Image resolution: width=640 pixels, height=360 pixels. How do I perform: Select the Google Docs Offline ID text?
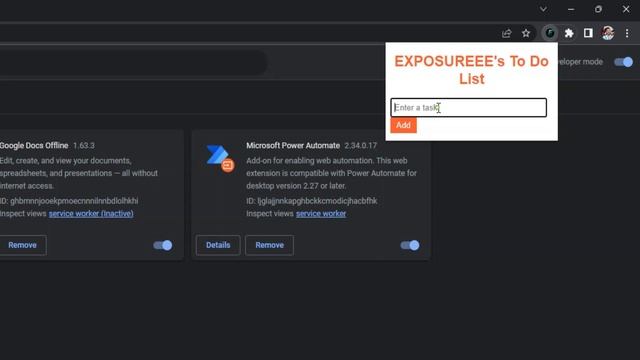coord(69,201)
